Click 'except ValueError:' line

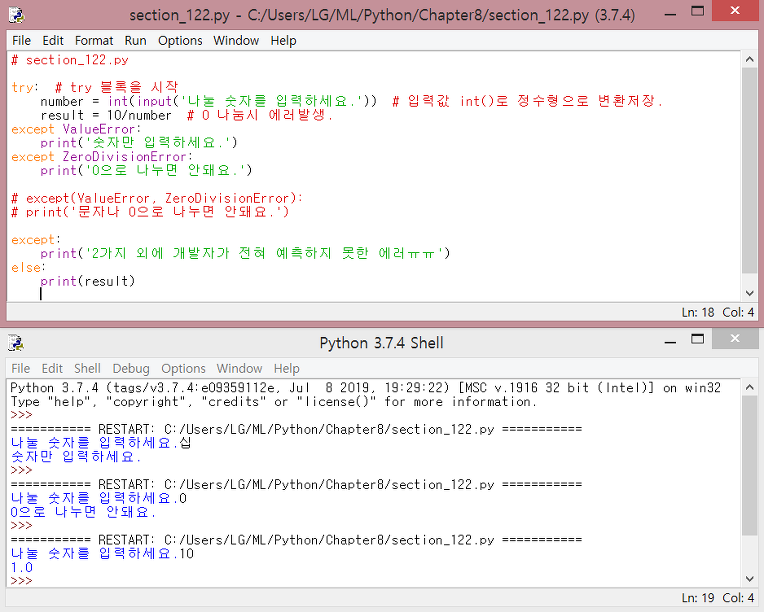76,129
